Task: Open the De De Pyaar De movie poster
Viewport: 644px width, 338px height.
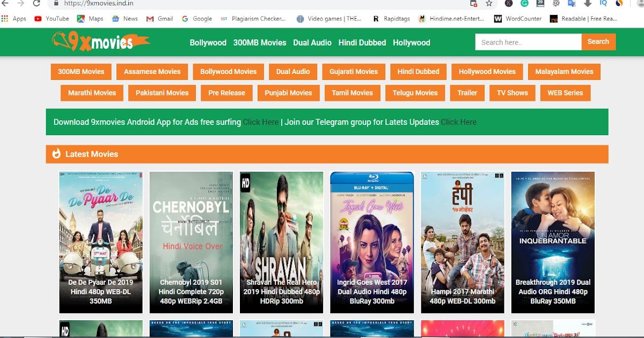Action: coord(101,243)
